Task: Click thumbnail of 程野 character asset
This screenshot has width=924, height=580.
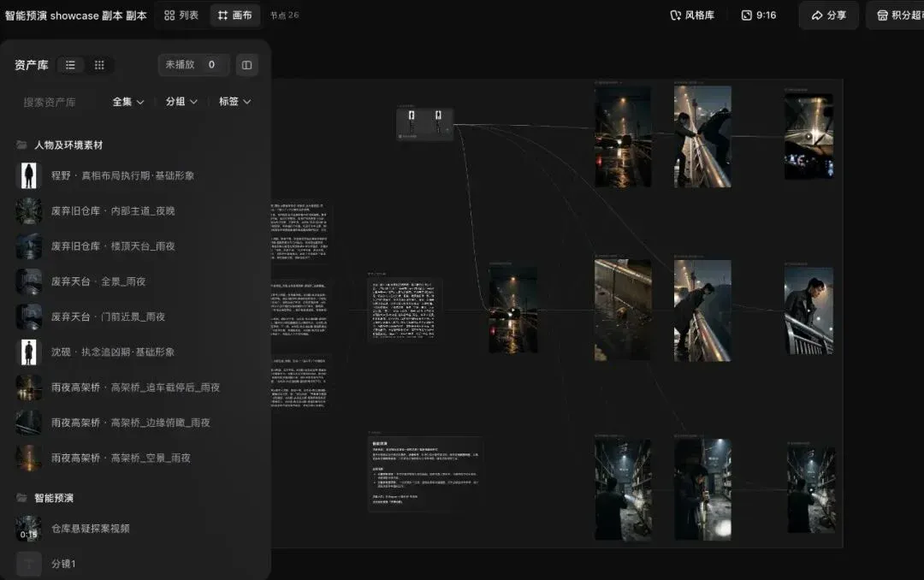Action: tap(28, 175)
